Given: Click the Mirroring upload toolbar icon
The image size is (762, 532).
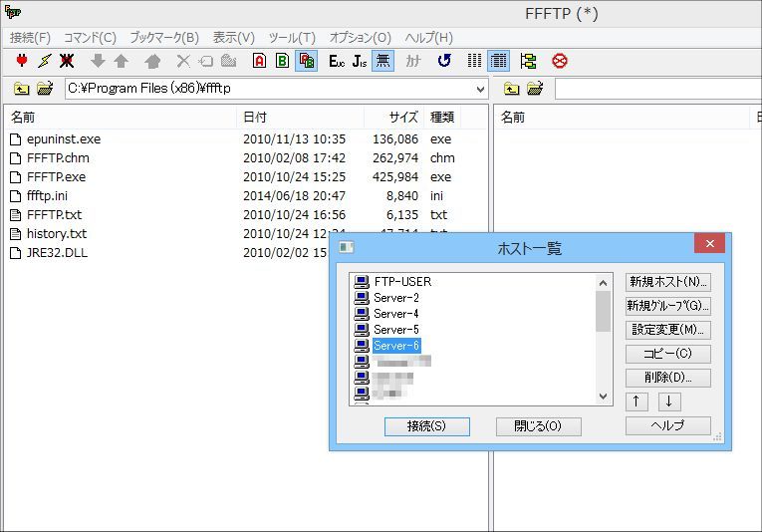Looking at the screenshot, I should (152, 61).
